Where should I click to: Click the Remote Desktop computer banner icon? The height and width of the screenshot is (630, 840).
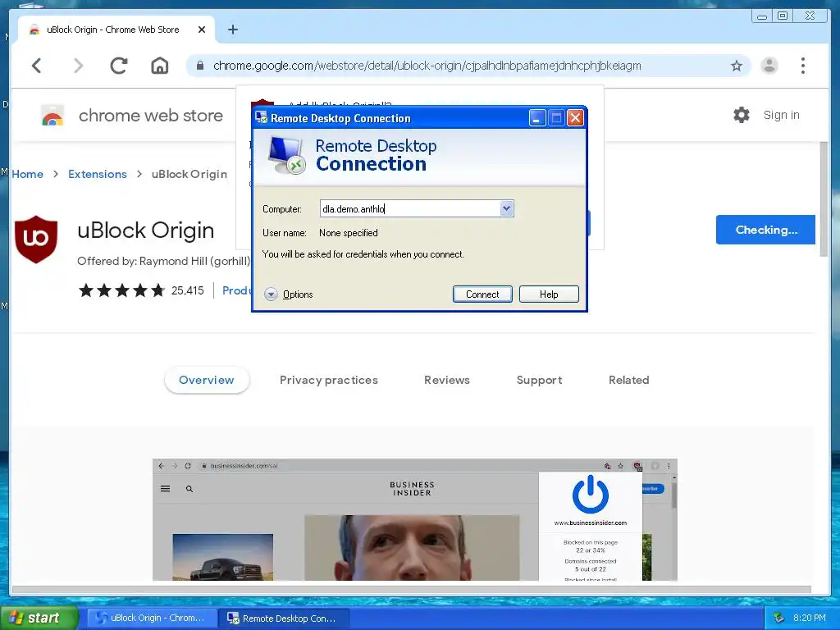(286, 155)
